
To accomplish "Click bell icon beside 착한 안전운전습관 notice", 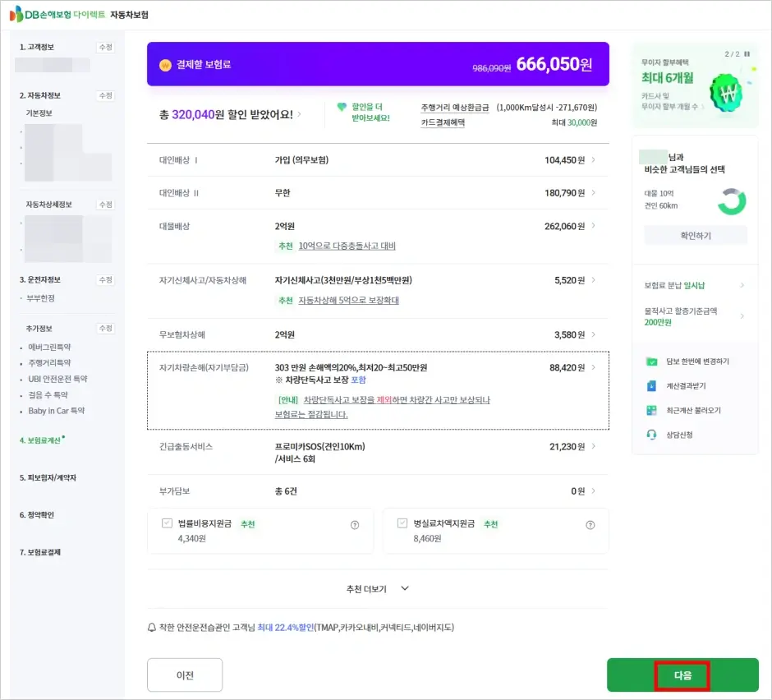I will [152, 628].
